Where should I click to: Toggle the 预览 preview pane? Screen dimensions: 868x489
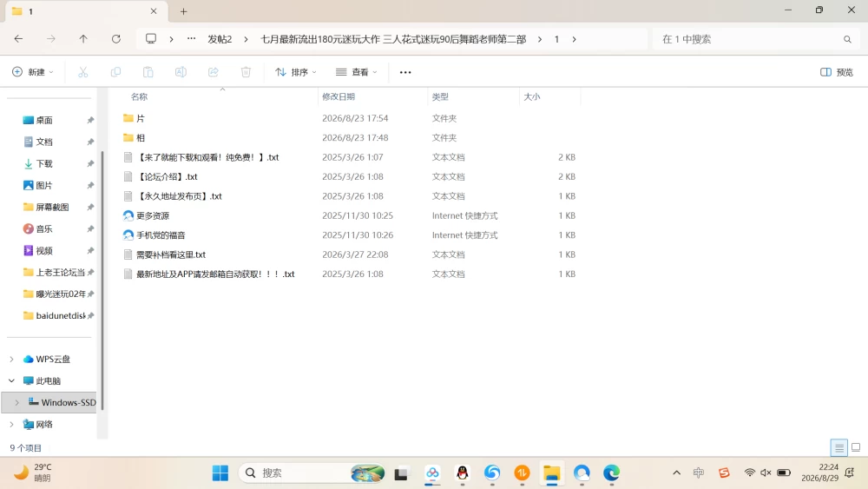837,72
